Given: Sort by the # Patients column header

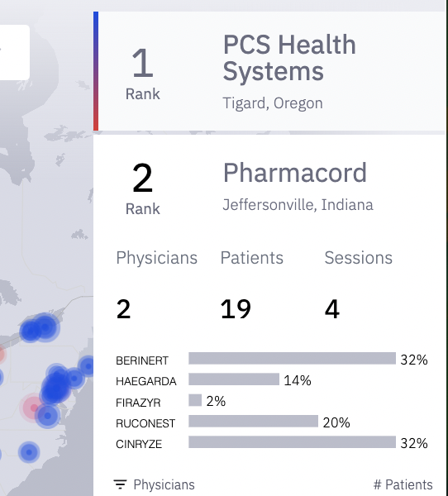Looking at the screenshot, I should coord(403,484).
